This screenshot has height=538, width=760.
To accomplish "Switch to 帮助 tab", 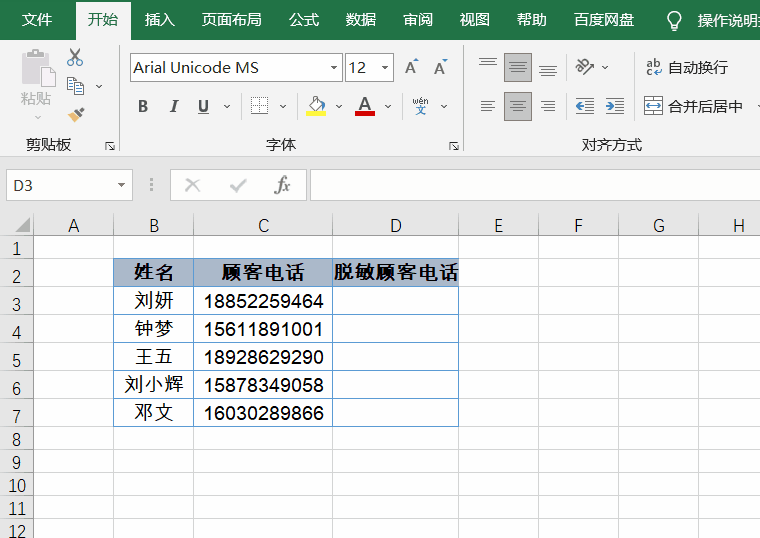I will point(532,20).
